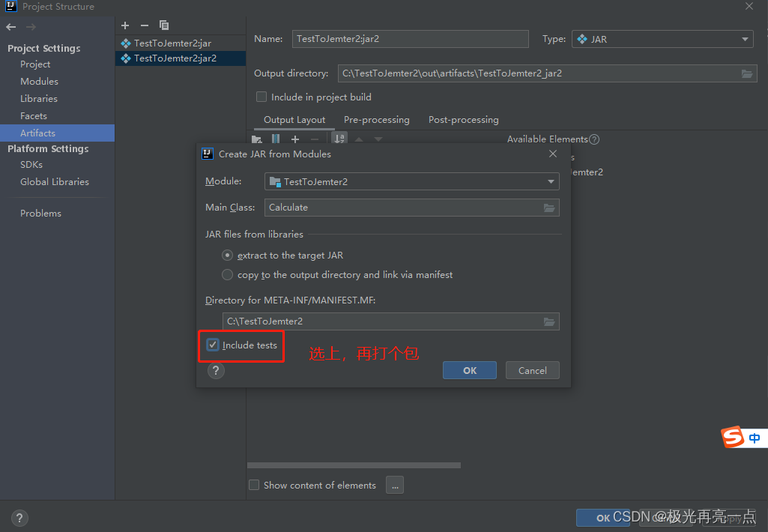Create a directory in the Output Layout toolbar
Viewport: 768px width, 532px height.
(257, 139)
